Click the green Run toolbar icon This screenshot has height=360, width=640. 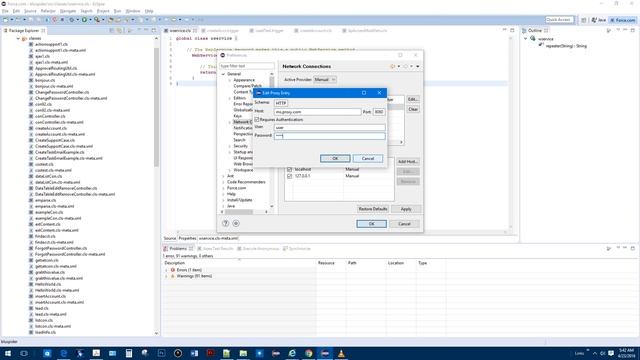pyautogui.click(x=84, y=20)
